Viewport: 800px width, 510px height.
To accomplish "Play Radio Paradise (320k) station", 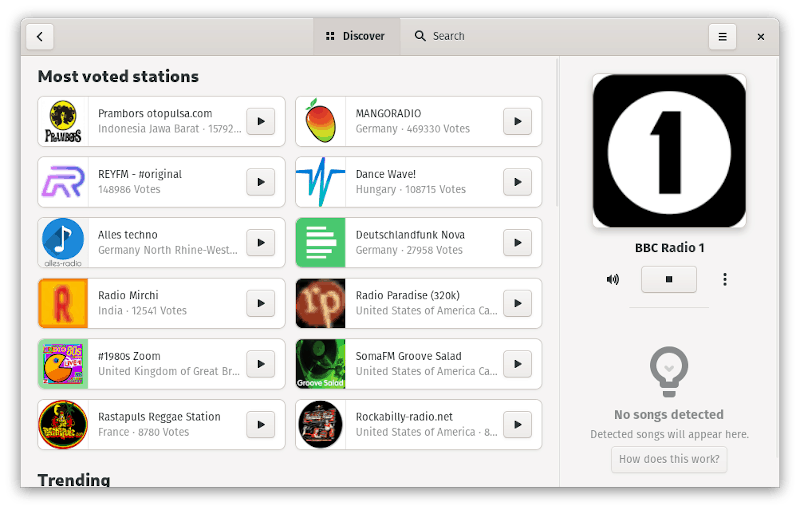I will (x=517, y=303).
